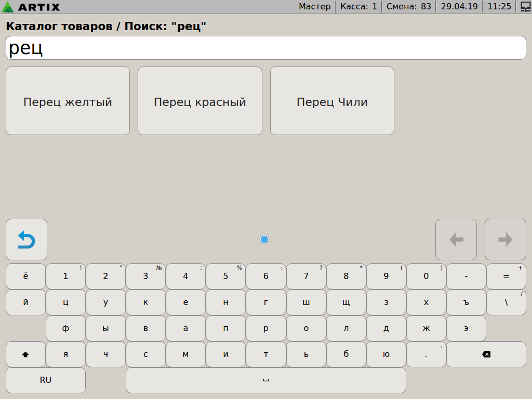Click the blue back arrow icon
Viewport: 532px width, 399px height.
26,240
